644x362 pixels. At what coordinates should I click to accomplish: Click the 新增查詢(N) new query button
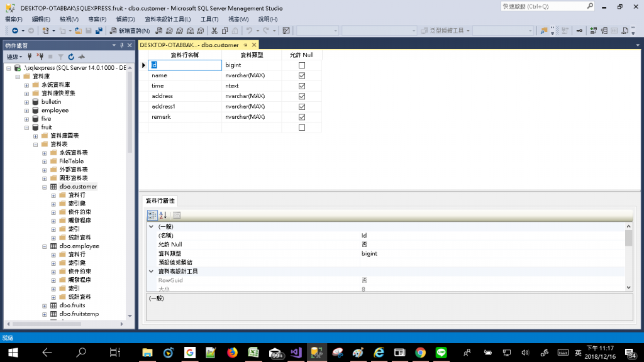[130, 31]
